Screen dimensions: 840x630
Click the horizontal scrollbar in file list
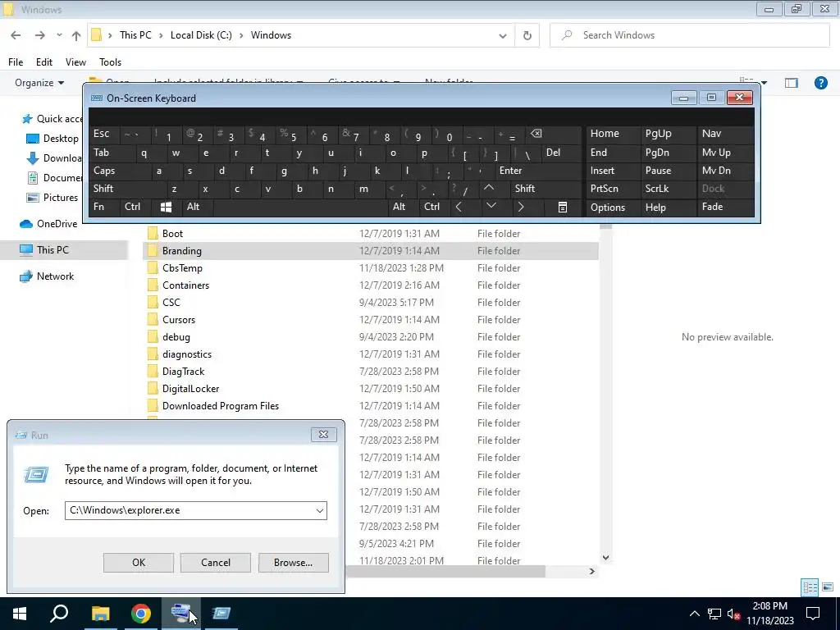(445, 572)
